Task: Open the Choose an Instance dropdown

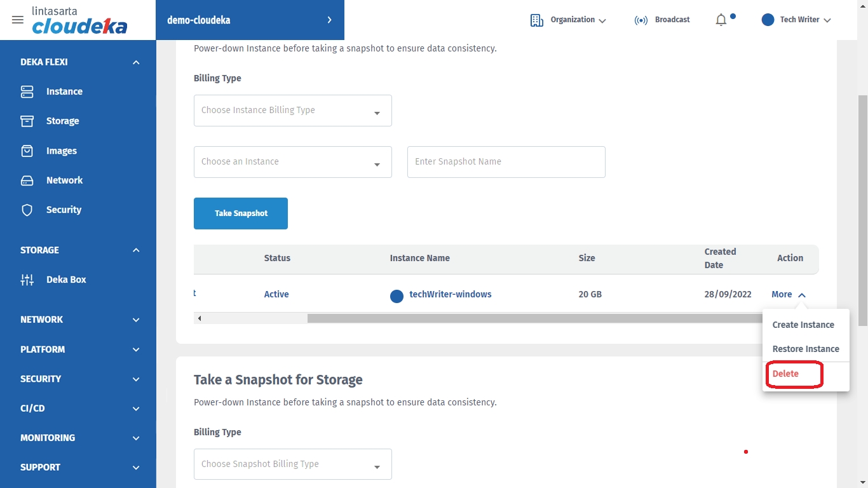Action: (292, 162)
